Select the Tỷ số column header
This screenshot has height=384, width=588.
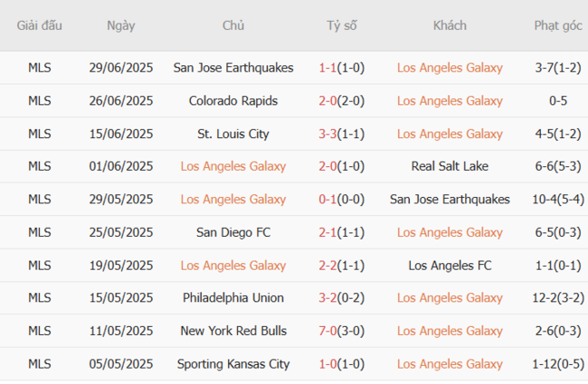[342, 25]
